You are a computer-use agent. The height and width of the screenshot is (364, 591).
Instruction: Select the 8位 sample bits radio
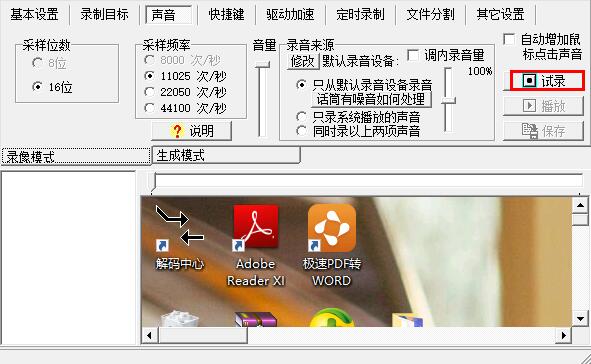click(x=37, y=63)
